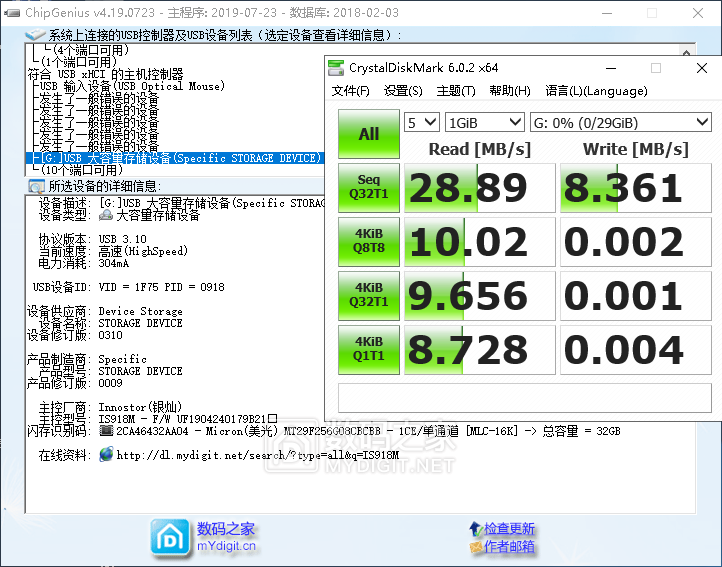Click the VID = 1F75 PID = 0918 text
This screenshot has width=722, height=567.
pyautogui.click(x=162, y=287)
